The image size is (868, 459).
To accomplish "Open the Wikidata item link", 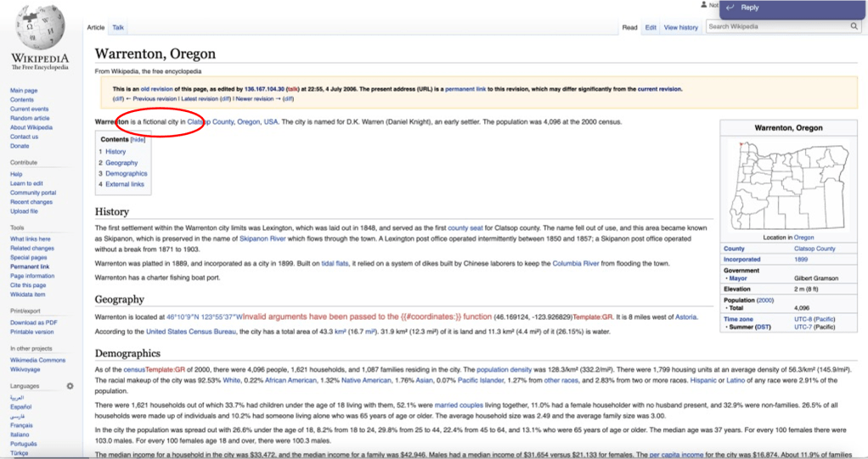I will pos(30,294).
